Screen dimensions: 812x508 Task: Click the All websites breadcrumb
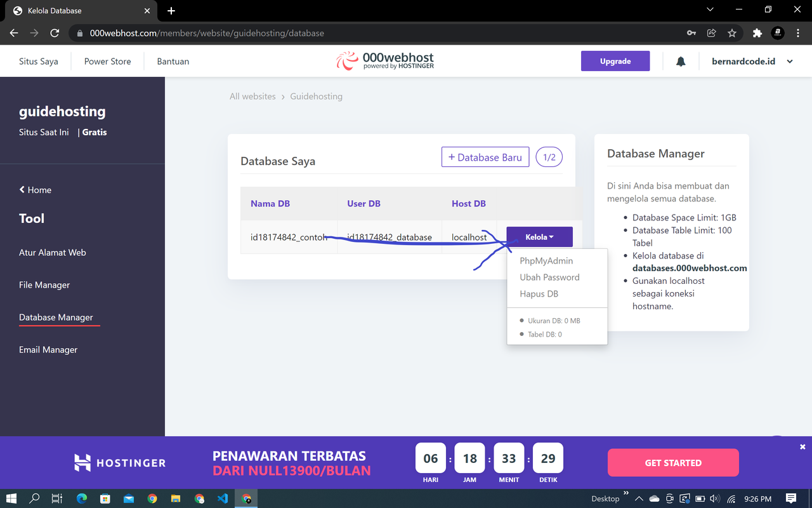(x=252, y=97)
